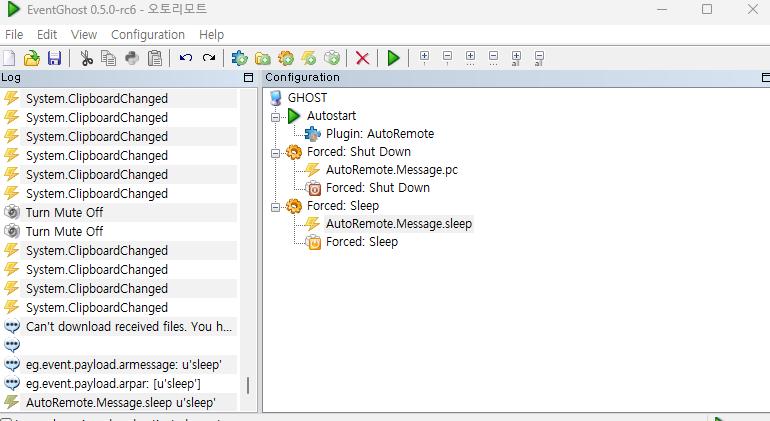The width and height of the screenshot is (770, 421).
Task: Select the Plugin: AutoRemote tree item
Action: pos(379,134)
